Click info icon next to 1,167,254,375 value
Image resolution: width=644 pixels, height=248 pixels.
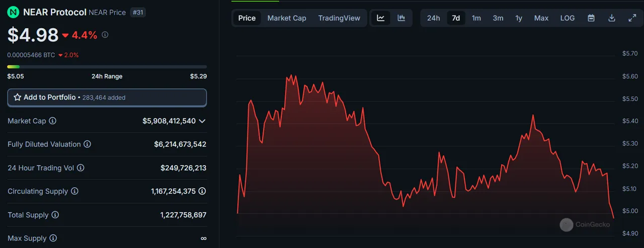click(x=202, y=191)
